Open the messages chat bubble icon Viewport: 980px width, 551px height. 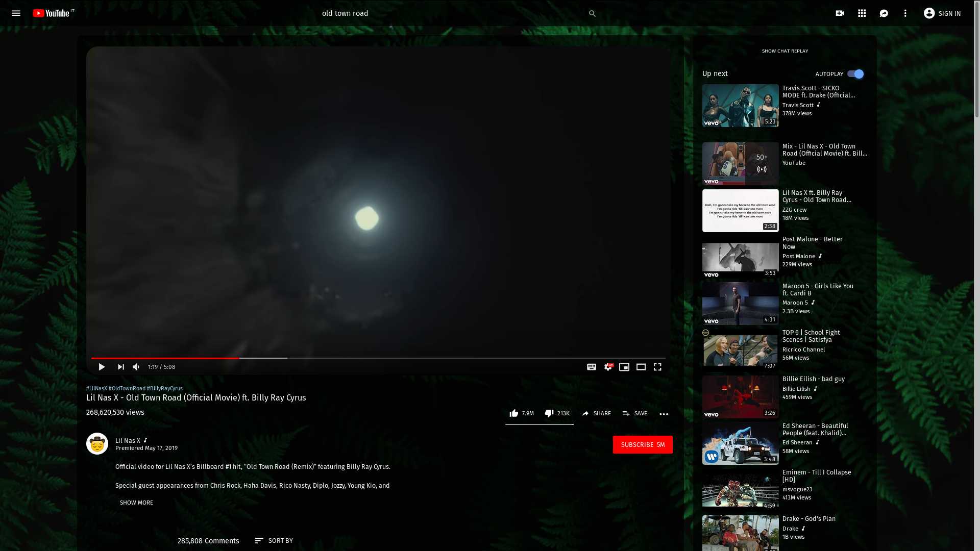click(x=884, y=13)
